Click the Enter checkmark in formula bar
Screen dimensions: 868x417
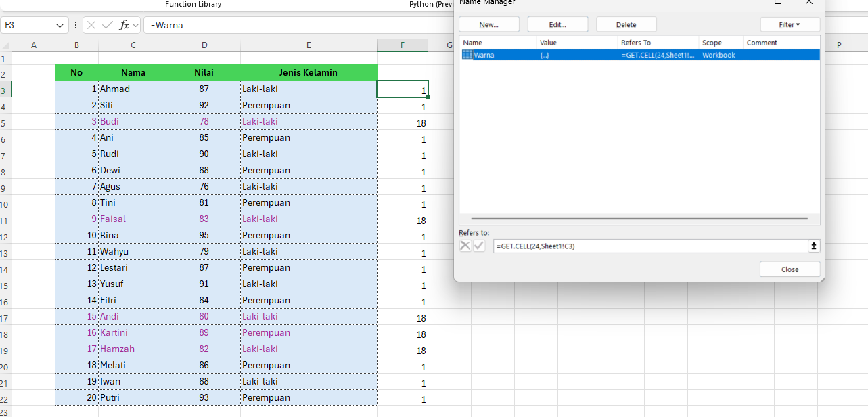(x=108, y=25)
